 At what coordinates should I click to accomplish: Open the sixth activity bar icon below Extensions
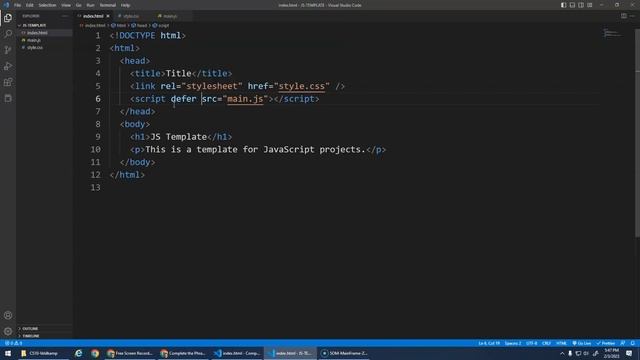(8, 98)
